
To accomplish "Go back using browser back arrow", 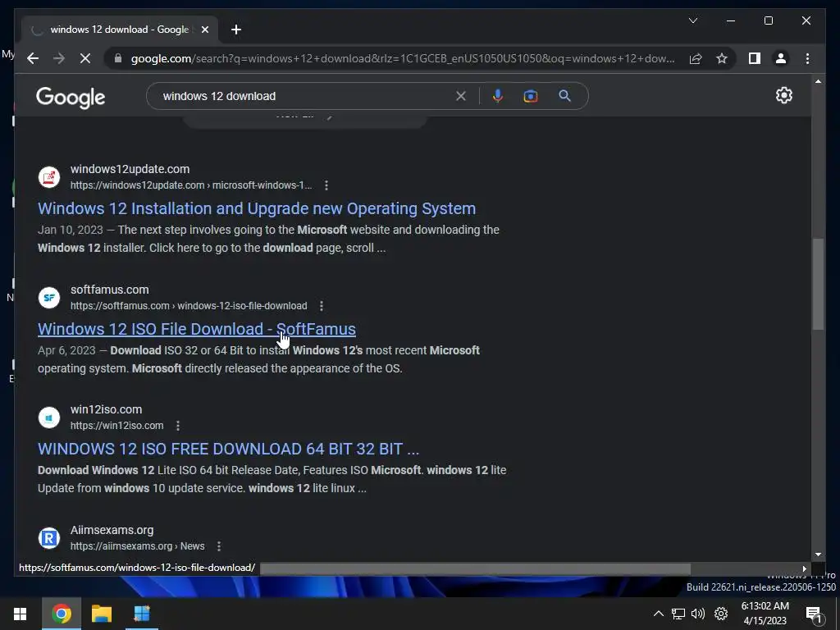I will click(x=33, y=58).
